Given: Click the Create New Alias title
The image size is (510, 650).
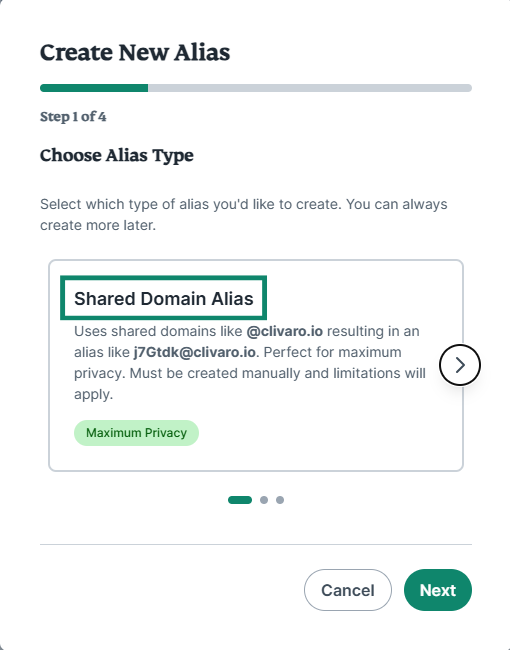Looking at the screenshot, I should 135,53.
